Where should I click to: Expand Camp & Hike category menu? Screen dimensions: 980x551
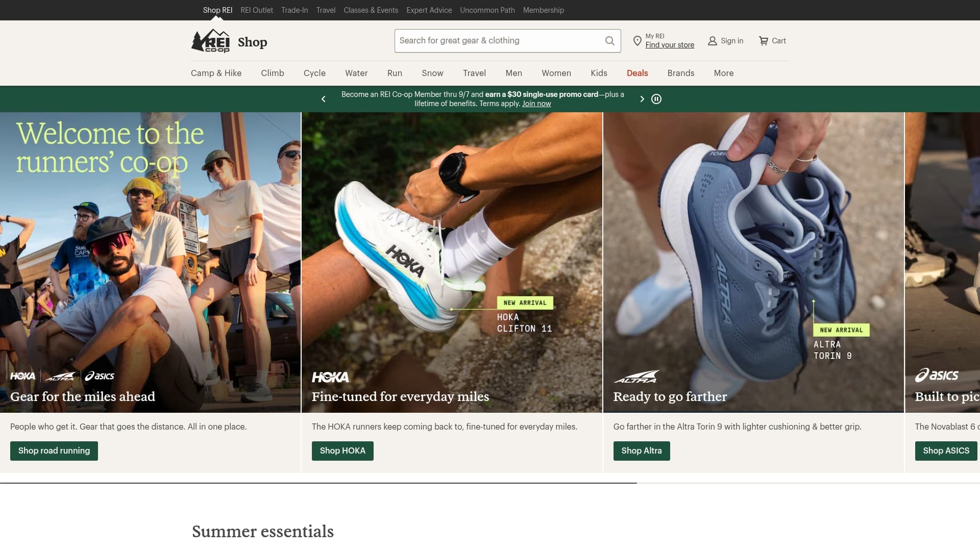tap(216, 73)
